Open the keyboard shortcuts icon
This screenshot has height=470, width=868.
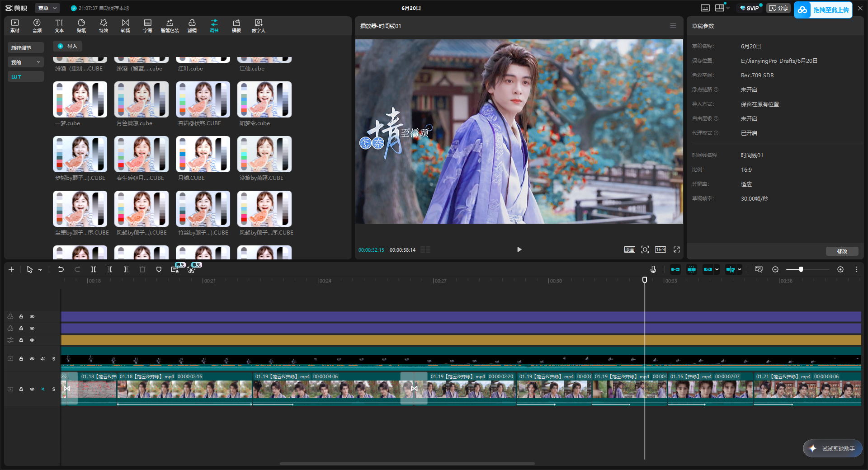705,8
